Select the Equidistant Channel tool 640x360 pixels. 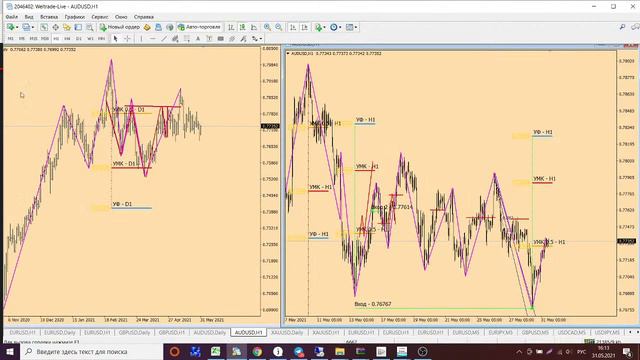point(175,39)
